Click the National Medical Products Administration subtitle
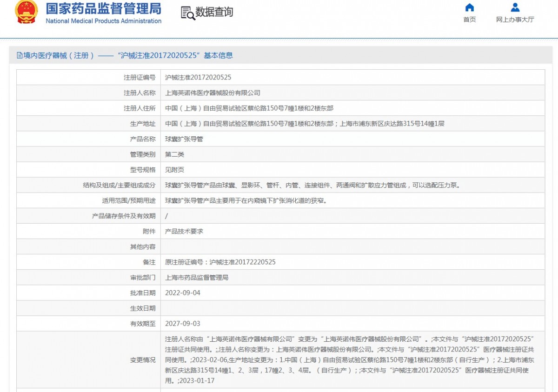558x392 pixels. (103, 21)
